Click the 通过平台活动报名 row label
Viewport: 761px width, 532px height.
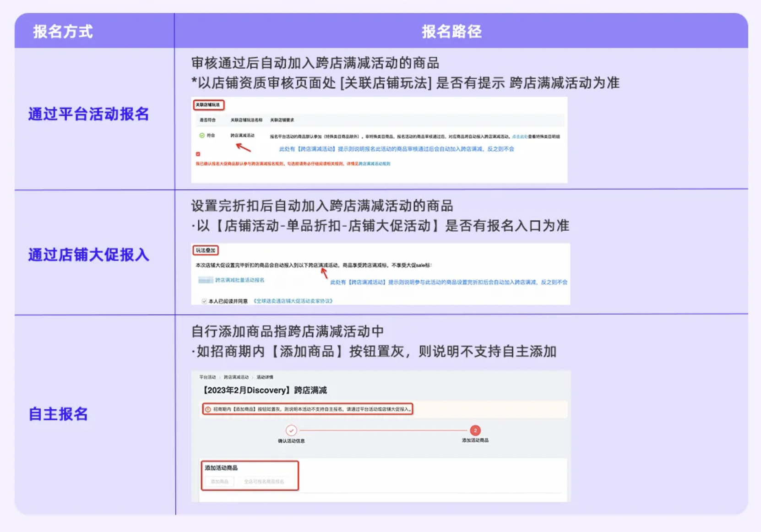(89, 114)
